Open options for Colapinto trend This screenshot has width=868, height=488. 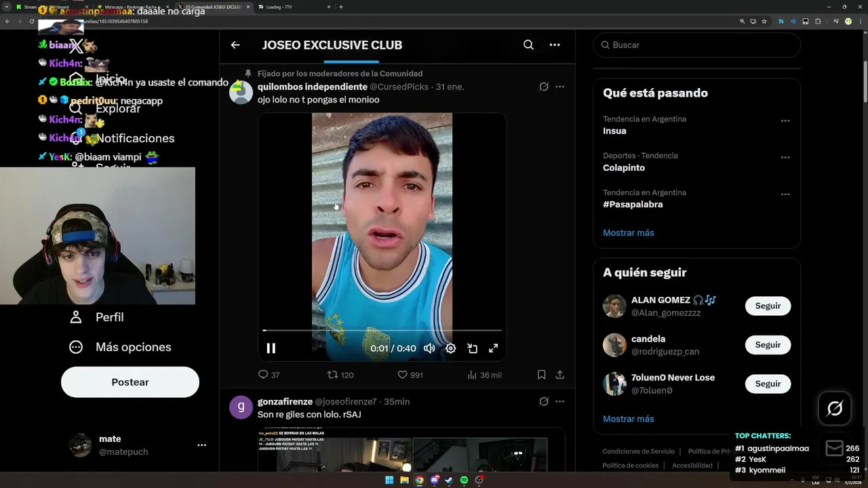(x=785, y=157)
